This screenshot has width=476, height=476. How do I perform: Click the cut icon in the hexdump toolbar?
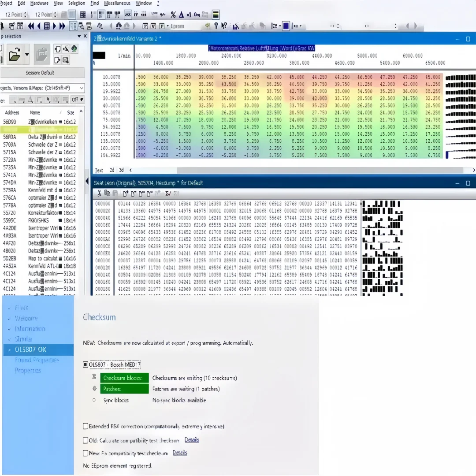(99, 193)
